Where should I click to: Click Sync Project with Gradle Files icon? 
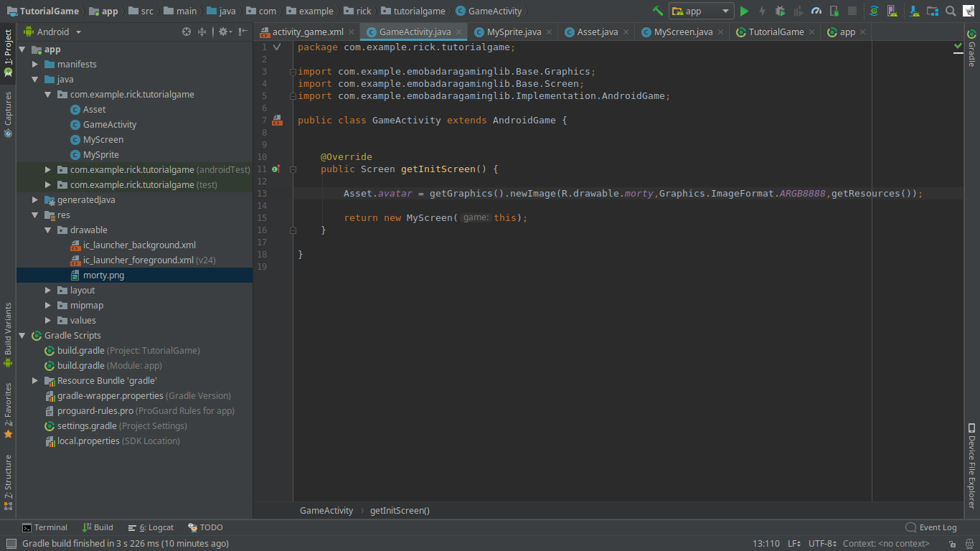click(x=874, y=11)
